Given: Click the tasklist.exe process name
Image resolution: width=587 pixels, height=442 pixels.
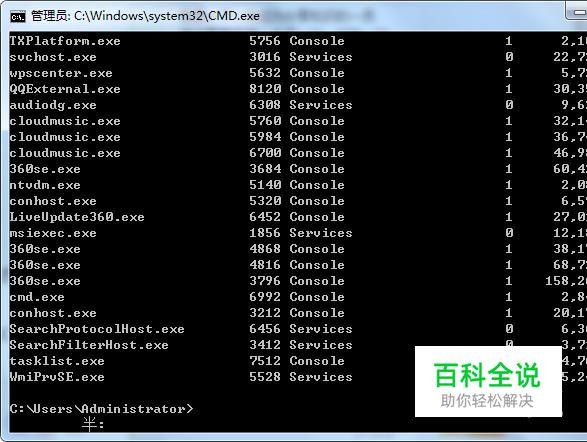Looking at the screenshot, I should [x=57, y=361].
